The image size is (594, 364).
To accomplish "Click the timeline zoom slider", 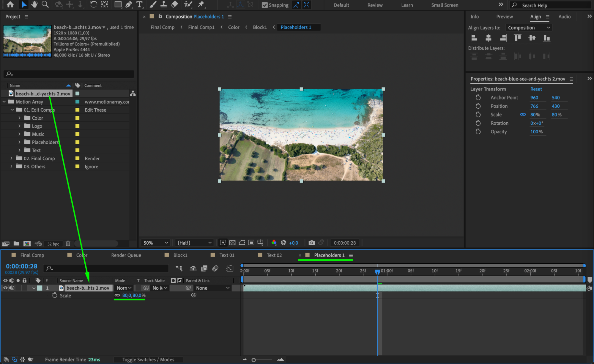I will [254, 360].
